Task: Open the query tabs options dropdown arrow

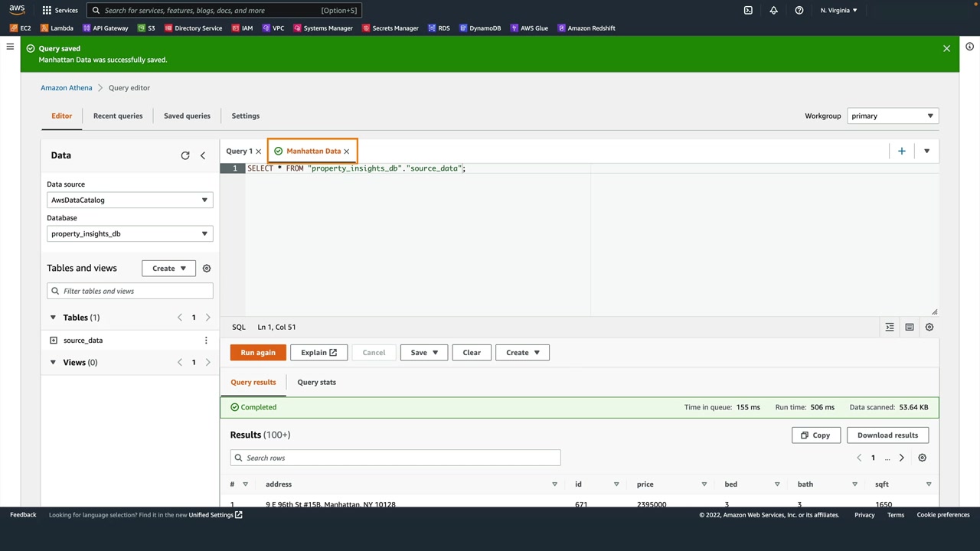Action: click(926, 152)
